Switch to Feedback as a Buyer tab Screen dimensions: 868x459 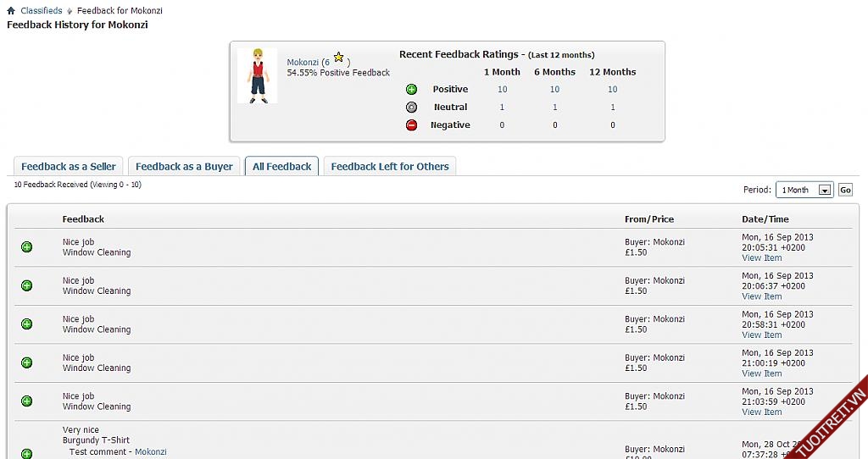(x=184, y=167)
